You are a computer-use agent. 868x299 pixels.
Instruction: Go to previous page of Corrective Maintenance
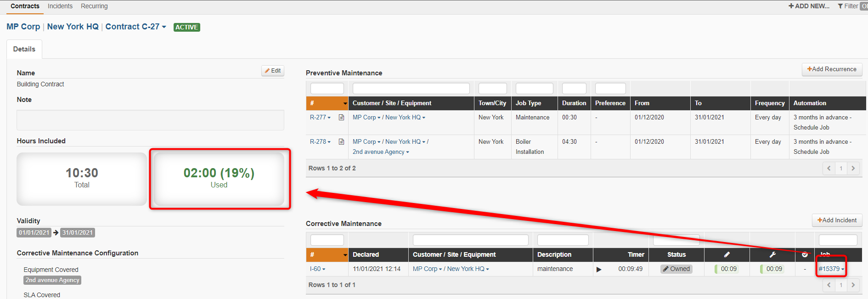(x=829, y=285)
